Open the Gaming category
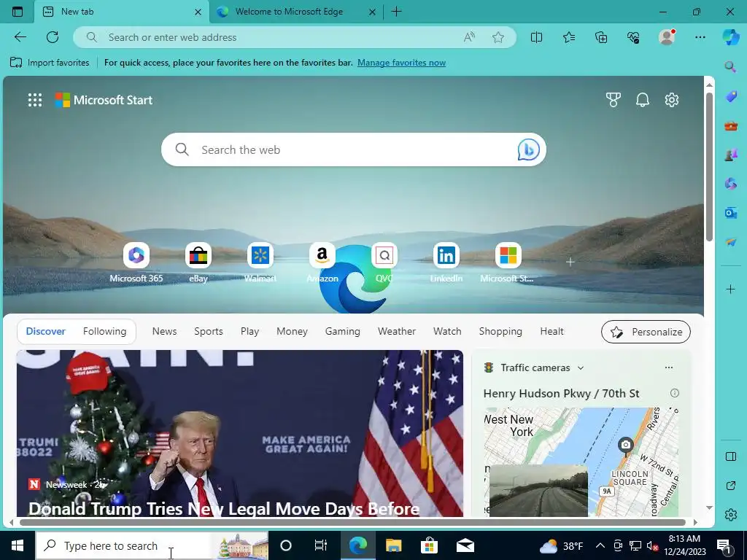The width and height of the screenshot is (747, 560). point(343,332)
